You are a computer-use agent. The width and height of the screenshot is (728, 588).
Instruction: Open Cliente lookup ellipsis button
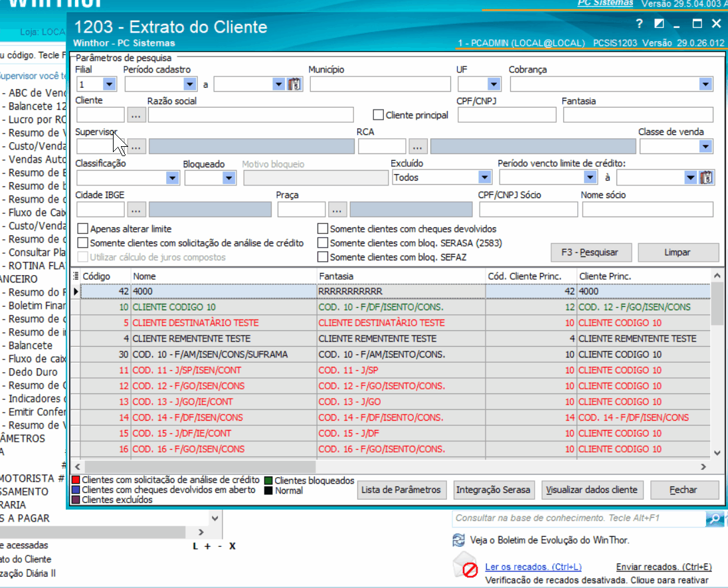tap(136, 115)
